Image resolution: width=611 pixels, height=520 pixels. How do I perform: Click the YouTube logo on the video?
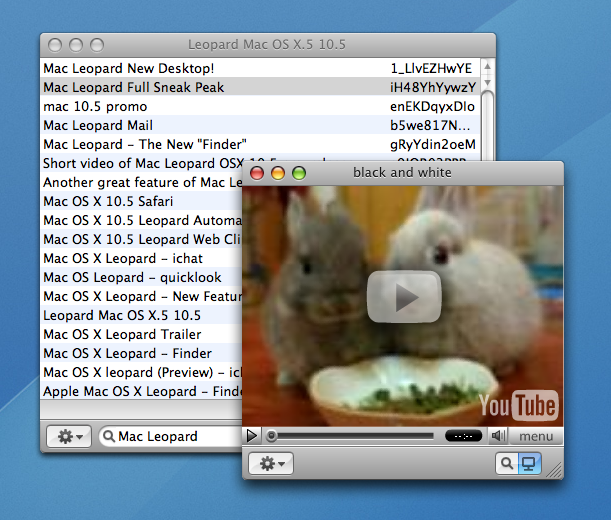pos(519,406)
